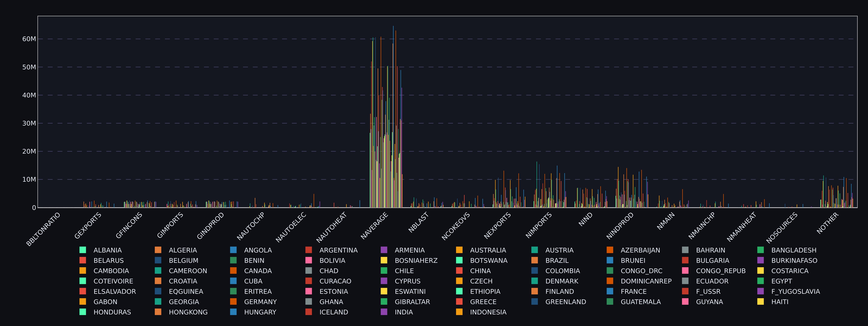868x326 pixels.
Task: Click the ALBANIA legend color swatch
Action: 83,250
